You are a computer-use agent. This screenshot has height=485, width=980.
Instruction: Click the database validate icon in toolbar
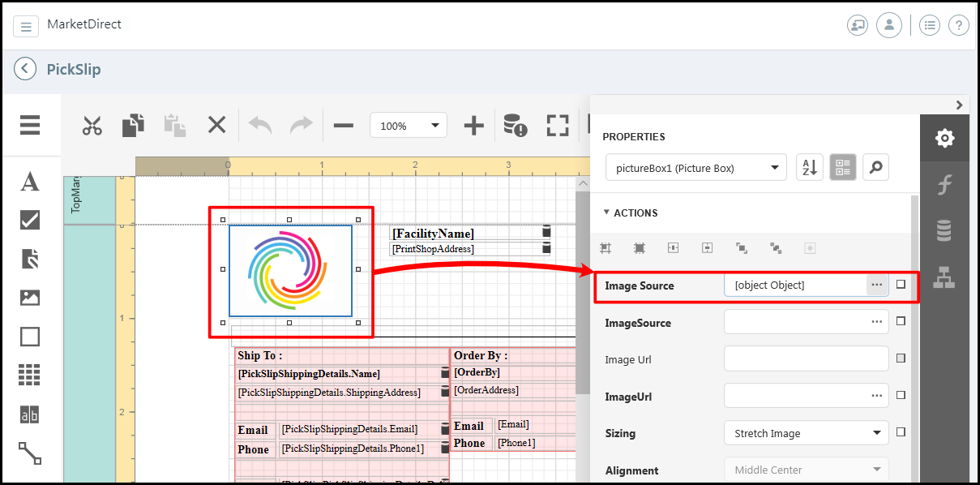click(515, 126)
